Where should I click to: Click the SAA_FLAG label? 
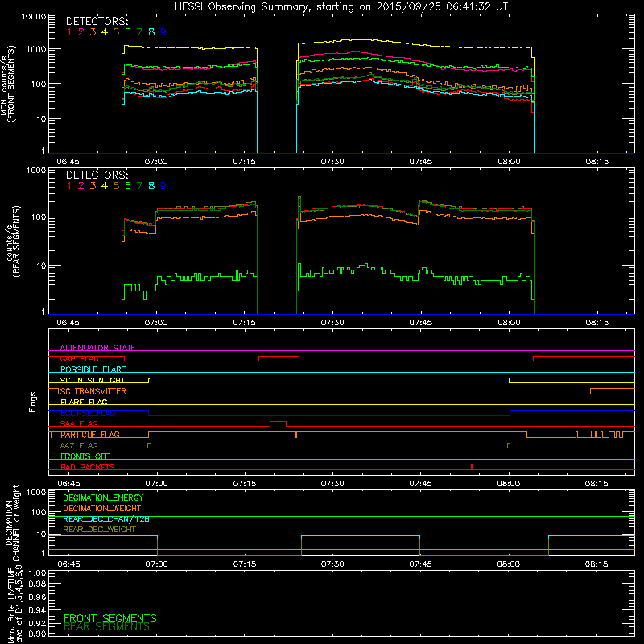(x=79, y=423)
